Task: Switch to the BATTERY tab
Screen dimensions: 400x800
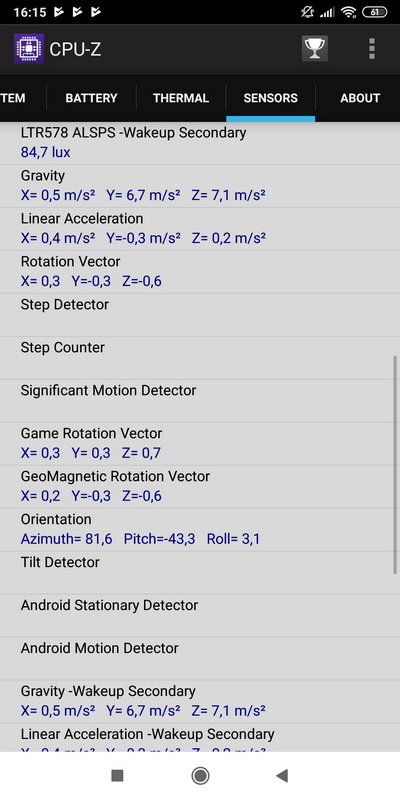Action: (x=91, y=98)
